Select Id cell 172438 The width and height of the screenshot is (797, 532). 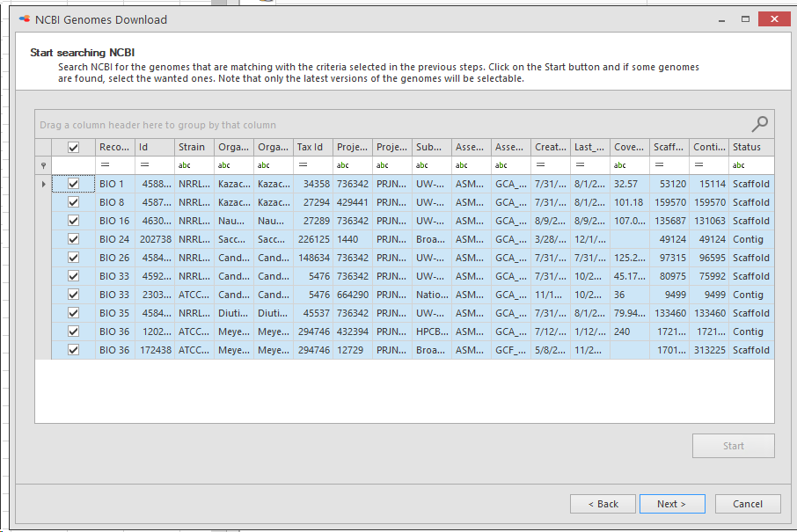click(x=155, y=350)
